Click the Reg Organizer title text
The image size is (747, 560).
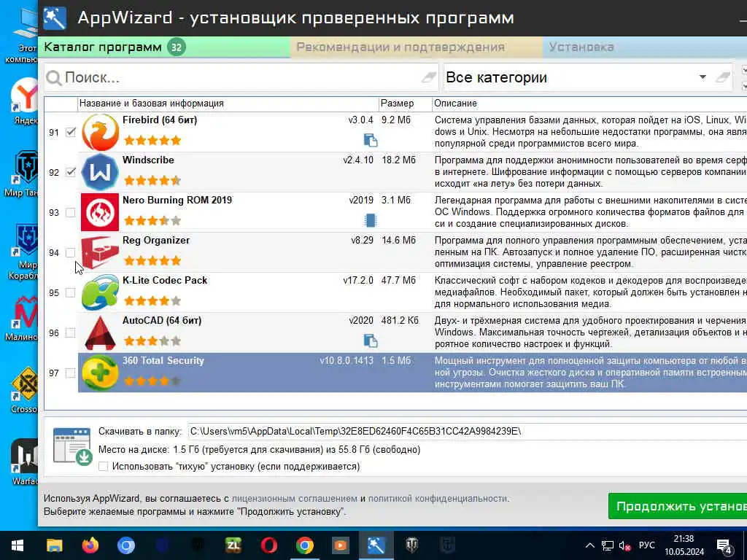point(156,241)
